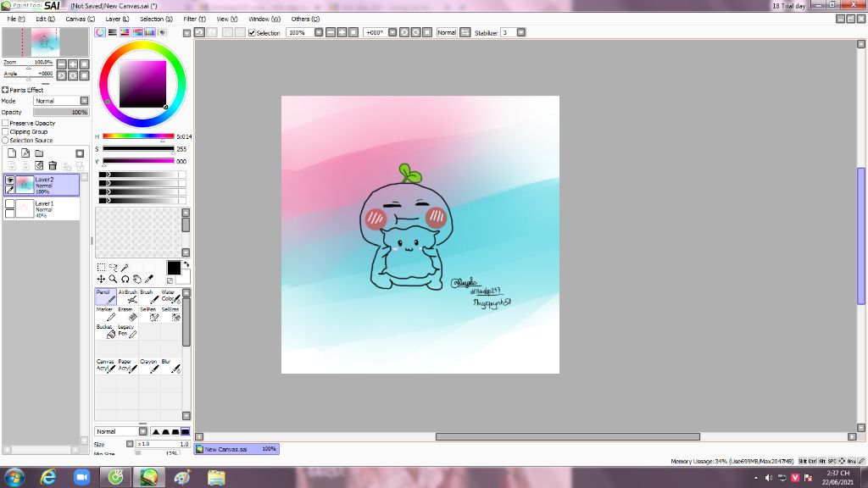Image resolution: width=868 pixels, height=488 pixels.
Task: Select the Brush tool
Action: click(149, 297)
